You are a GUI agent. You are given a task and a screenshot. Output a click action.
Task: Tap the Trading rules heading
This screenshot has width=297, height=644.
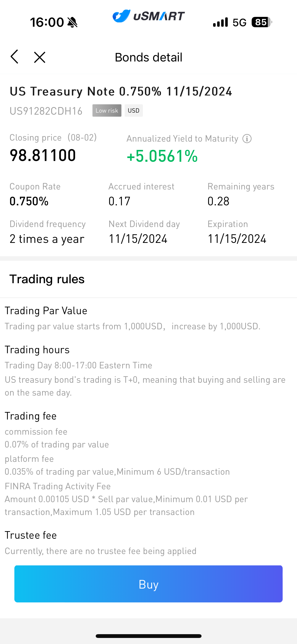coord(47,279)
